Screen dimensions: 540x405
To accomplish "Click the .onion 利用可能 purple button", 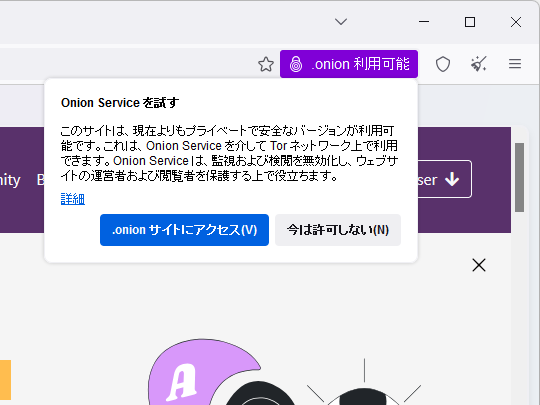I will [x=349, y=64].
